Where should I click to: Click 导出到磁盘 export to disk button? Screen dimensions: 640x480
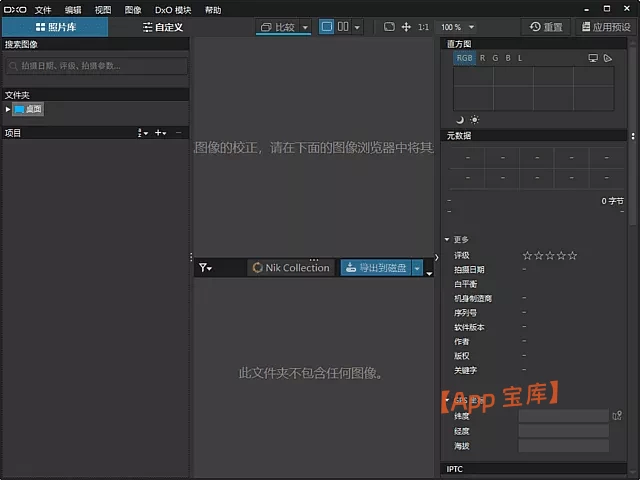[x=376, y=268]
